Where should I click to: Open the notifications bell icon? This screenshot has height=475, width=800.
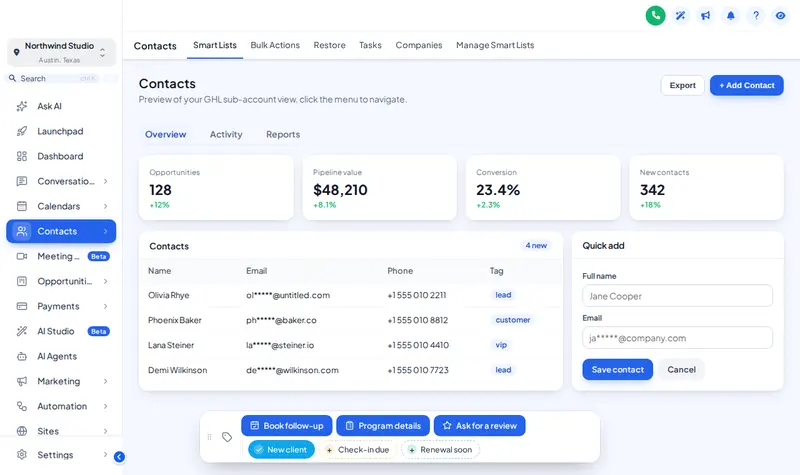[731, 16]
